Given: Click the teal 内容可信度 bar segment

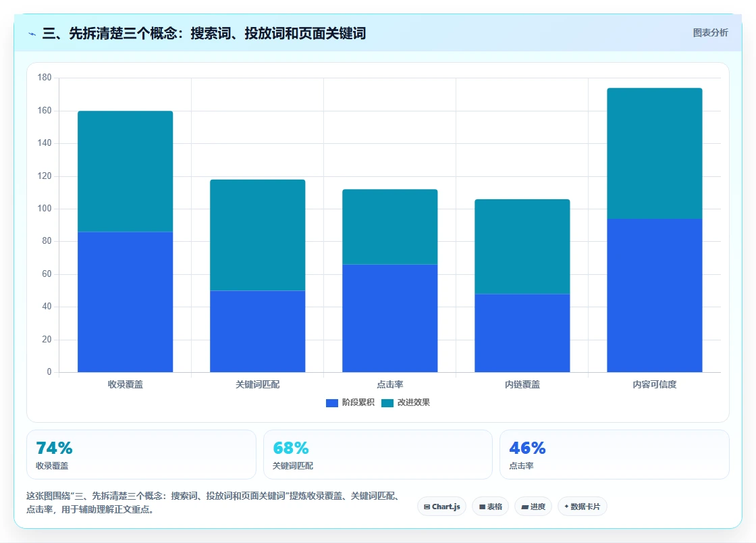Looking at the screenshot, I should [655, 153].
